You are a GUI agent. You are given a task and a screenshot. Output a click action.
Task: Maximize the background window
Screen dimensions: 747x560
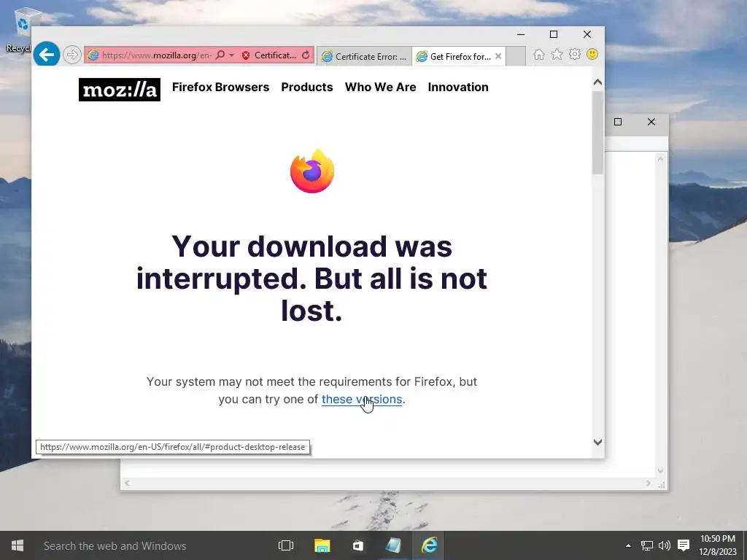click(x=618, y=122)
